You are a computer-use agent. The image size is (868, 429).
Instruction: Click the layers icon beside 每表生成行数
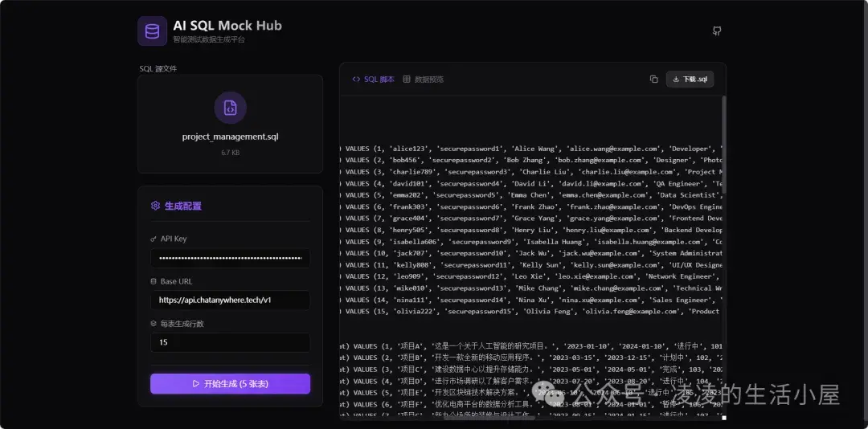(154, 324)
